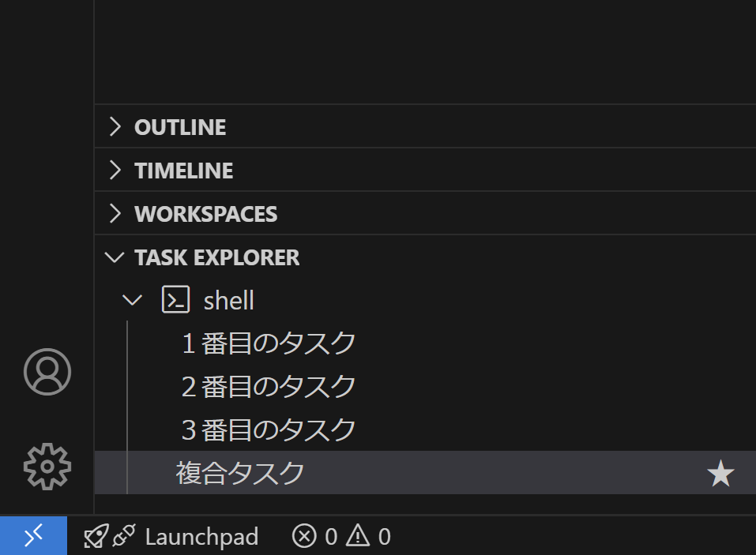Click the shell label in tree
The image size is (756, 555).
(228, 301)
